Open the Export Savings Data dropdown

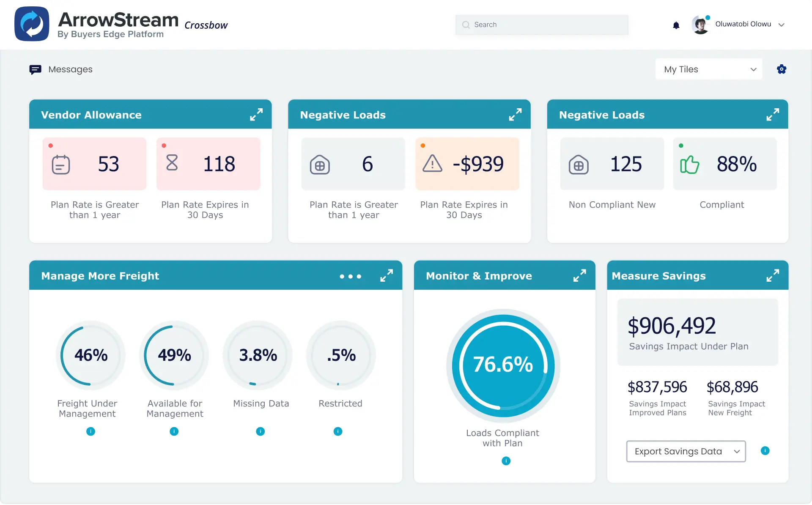coord(686,452)
